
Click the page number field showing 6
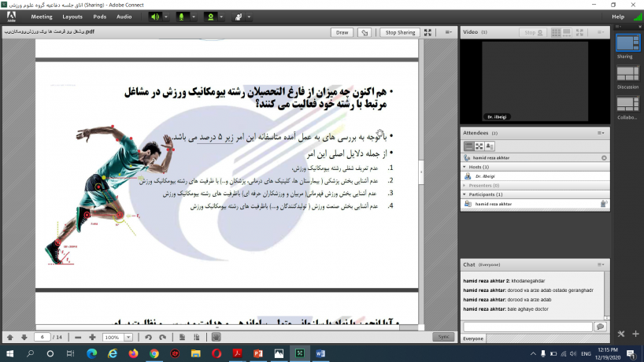tap(42, 337)
